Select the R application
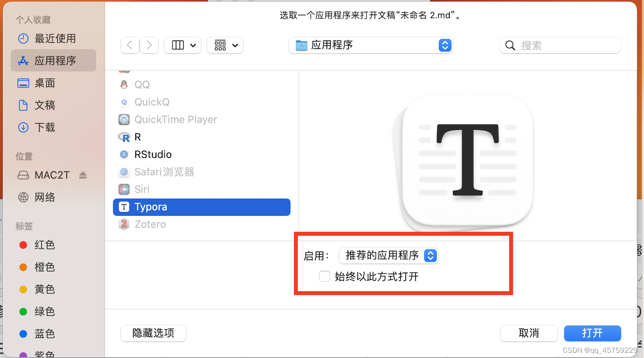 pyautogui.click(x=202, y=137)
